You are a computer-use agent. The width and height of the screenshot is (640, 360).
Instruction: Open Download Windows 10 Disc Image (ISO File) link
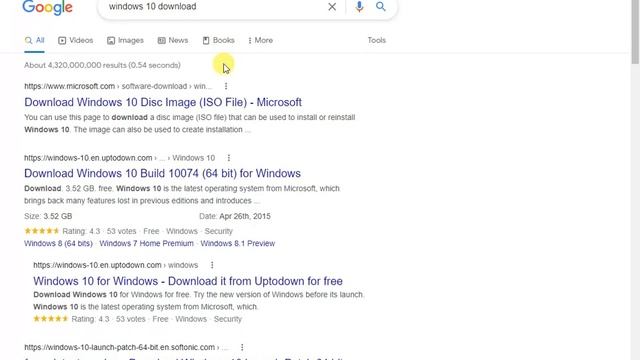coord(163,102)
